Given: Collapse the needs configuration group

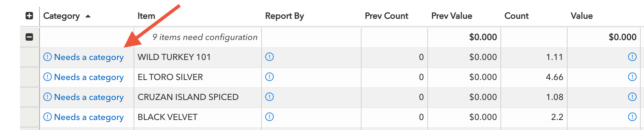Looking at the screenshot, I should (x=29, y=37).
